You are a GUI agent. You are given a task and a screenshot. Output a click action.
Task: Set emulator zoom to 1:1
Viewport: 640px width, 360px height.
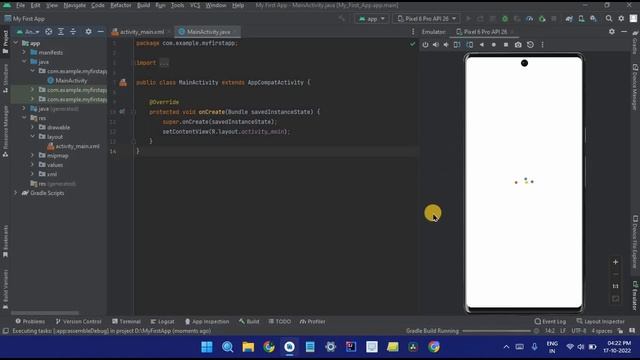tap(616, 287)
